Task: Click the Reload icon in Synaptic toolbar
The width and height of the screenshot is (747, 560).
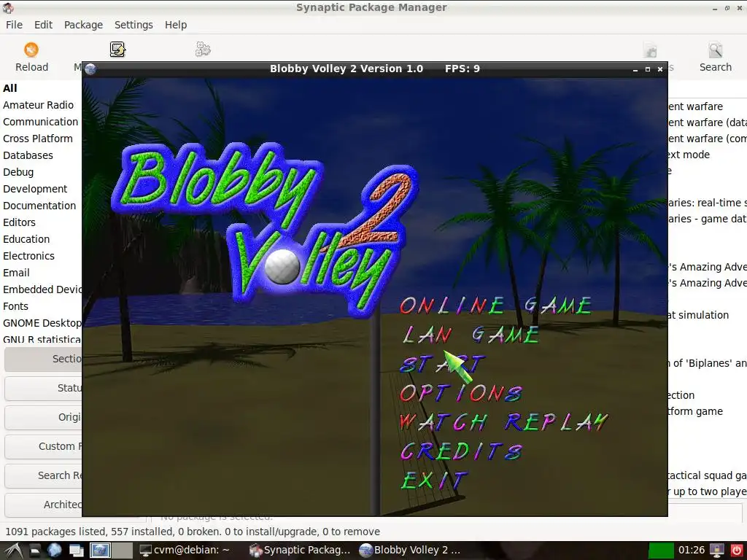Action: click(x=31, y=50)
